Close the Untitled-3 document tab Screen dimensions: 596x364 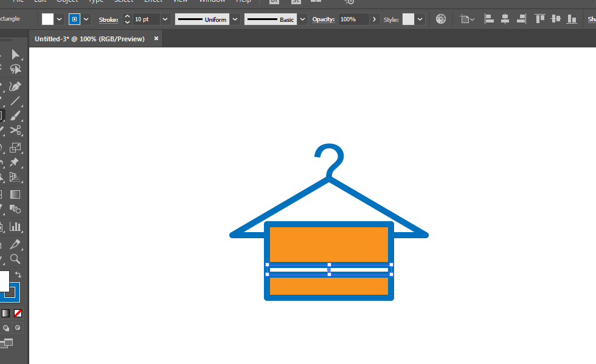156,38
